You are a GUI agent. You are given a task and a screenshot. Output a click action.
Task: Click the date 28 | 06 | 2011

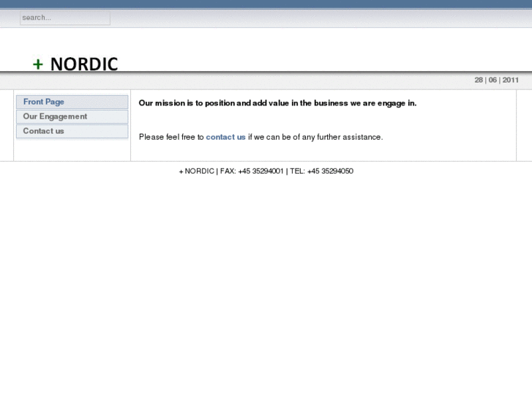tap(496, 80)
